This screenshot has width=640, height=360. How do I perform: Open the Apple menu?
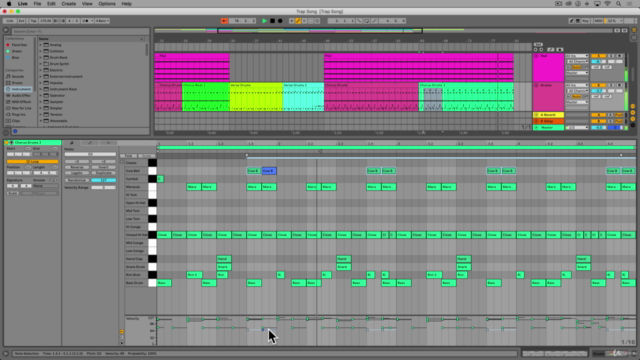click(x=9, y=4)
